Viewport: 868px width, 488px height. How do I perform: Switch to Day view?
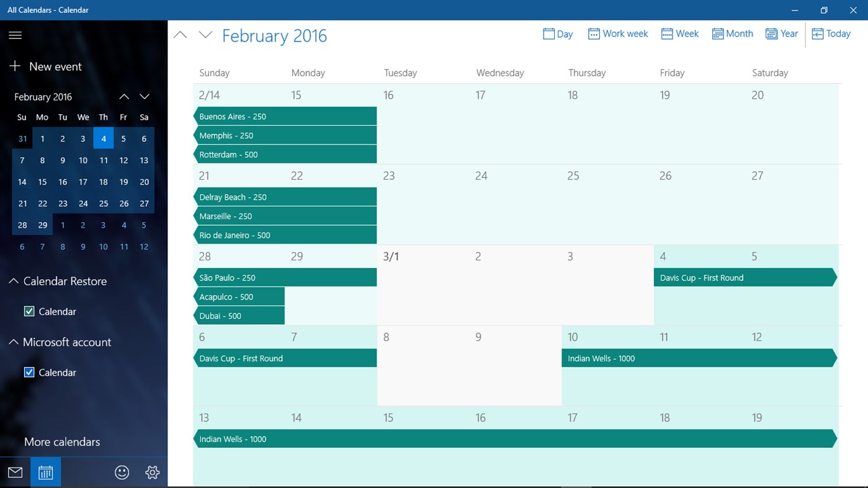tap(557, 33)
